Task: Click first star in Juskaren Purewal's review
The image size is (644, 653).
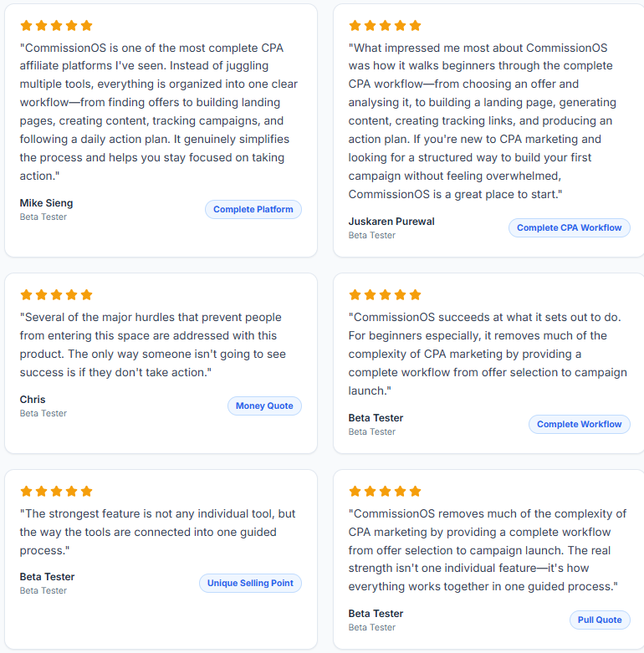Action: (355, 26)
